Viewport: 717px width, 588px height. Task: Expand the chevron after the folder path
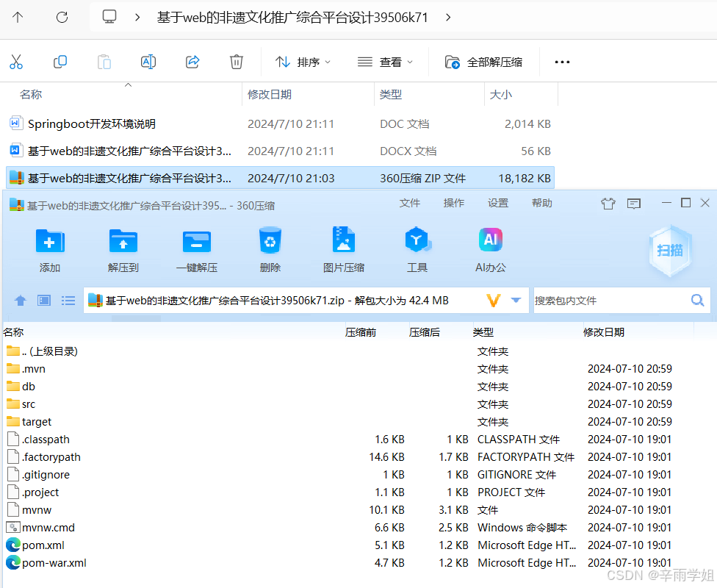pos(448,18)
